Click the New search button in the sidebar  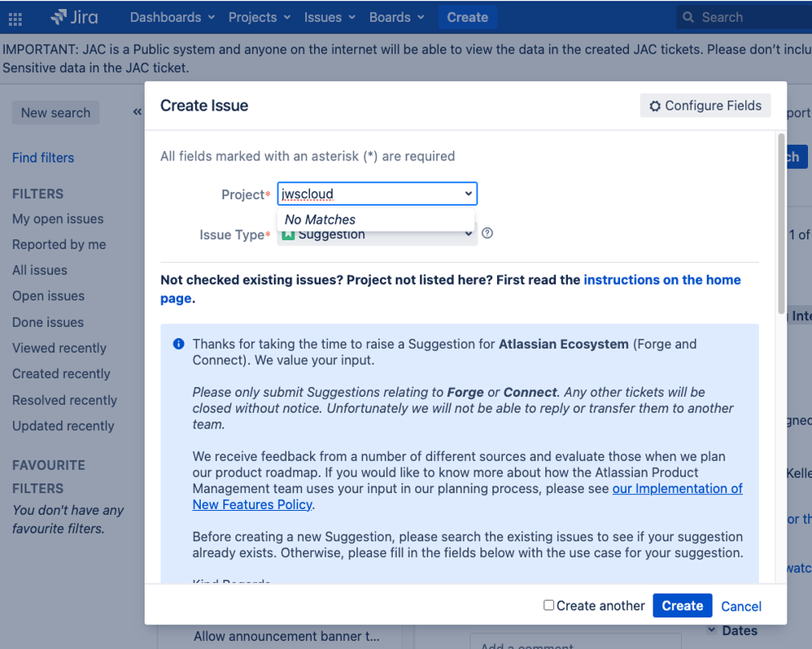pyautogui.click(x=55, y=112)
